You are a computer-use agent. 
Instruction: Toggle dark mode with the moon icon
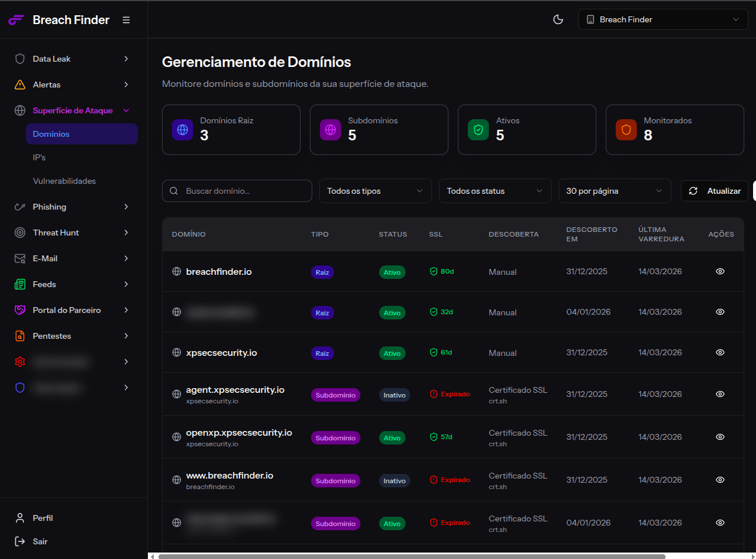click(x=558, y=19)
